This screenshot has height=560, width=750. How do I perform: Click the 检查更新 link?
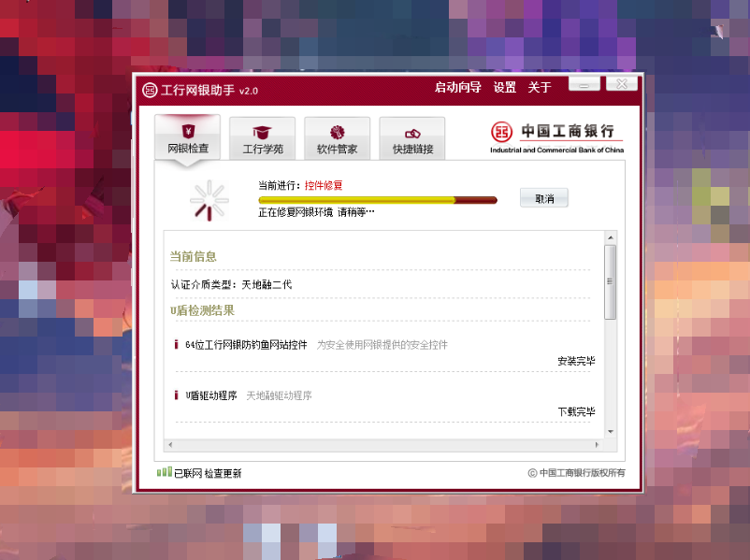point(223,473)
